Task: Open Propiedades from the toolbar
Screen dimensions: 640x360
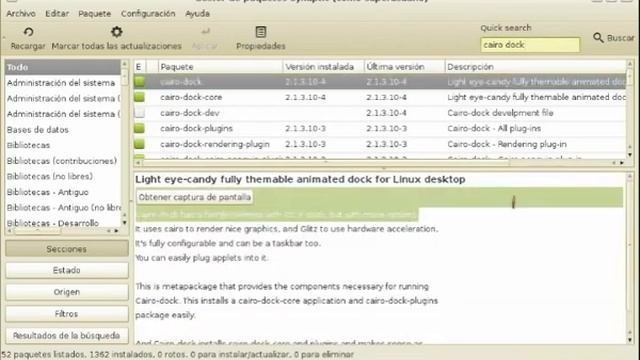Action: point(260,37)
